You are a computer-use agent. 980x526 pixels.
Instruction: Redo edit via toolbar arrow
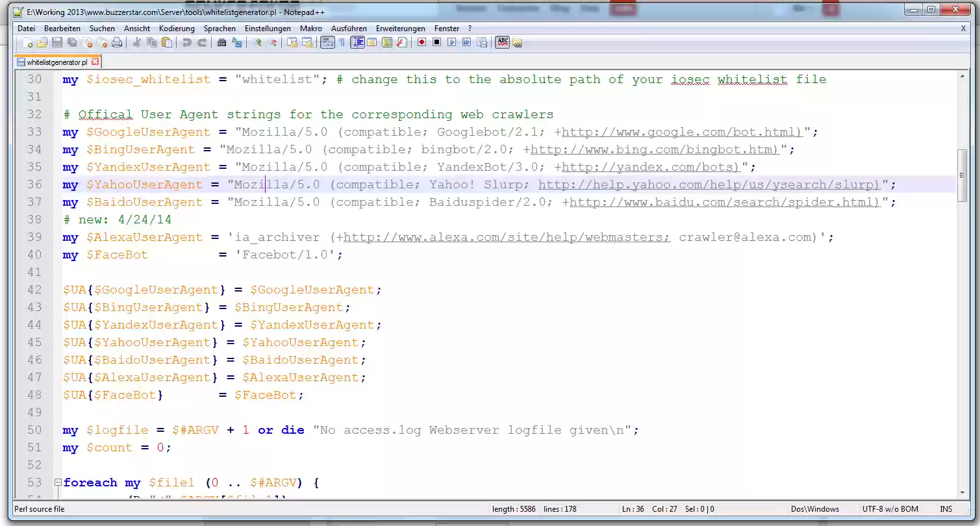202,43
